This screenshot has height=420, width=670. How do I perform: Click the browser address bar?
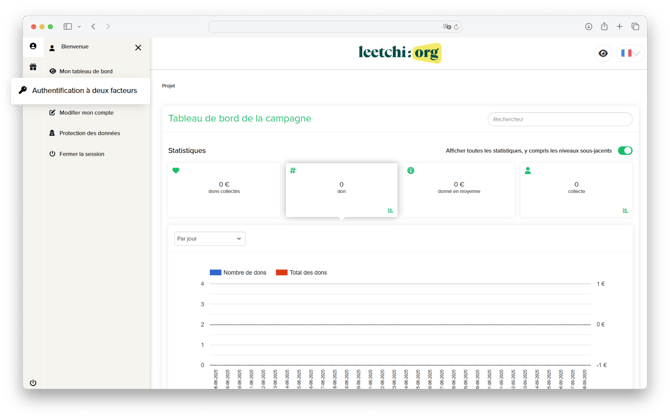coord(335,26)
